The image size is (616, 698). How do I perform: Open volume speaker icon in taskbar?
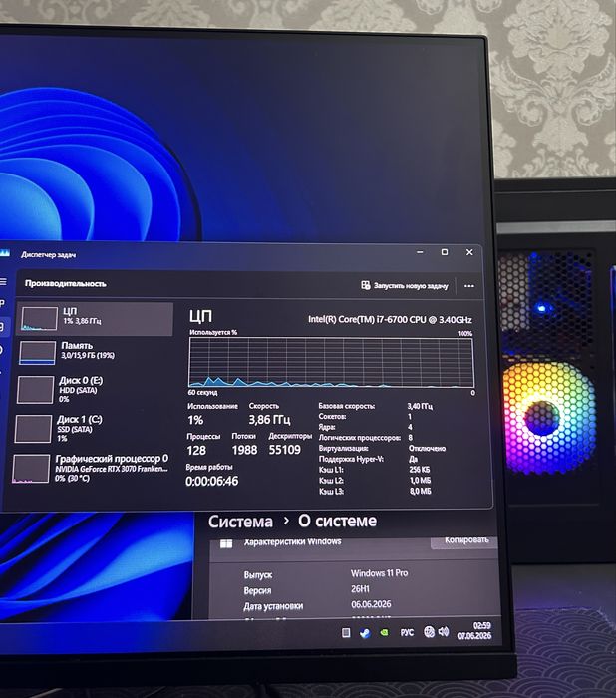[x=444, y=631]
